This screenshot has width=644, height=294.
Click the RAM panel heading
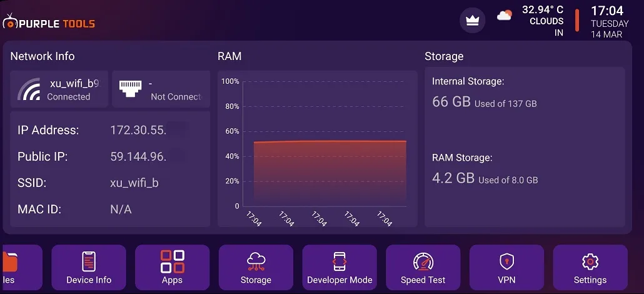tap(229, 56)
